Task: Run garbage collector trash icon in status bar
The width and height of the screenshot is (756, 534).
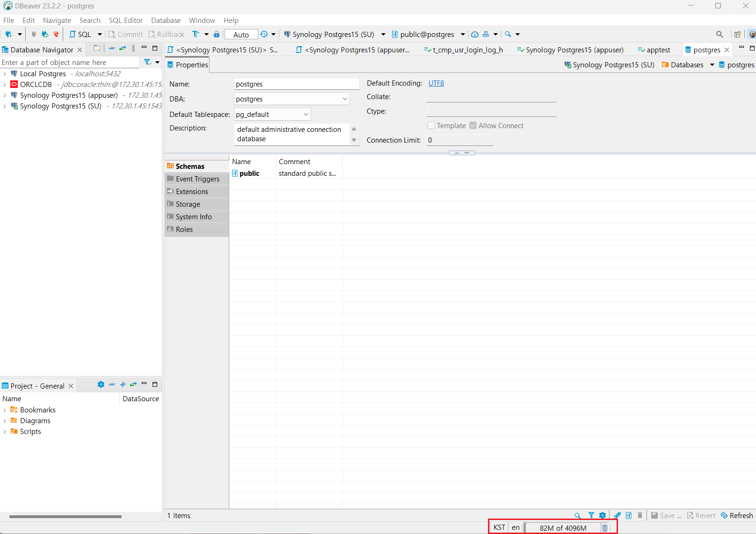Action: [x=605, y=528]
